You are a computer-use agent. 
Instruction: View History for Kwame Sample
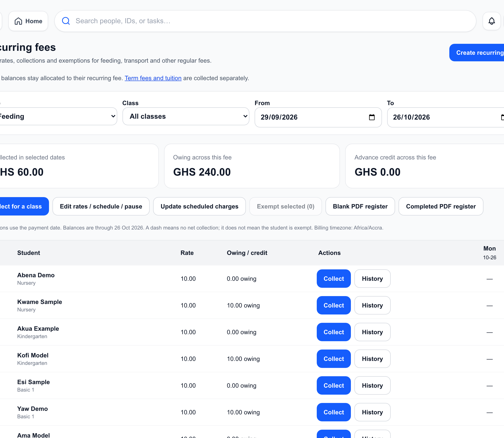(372, 305)
